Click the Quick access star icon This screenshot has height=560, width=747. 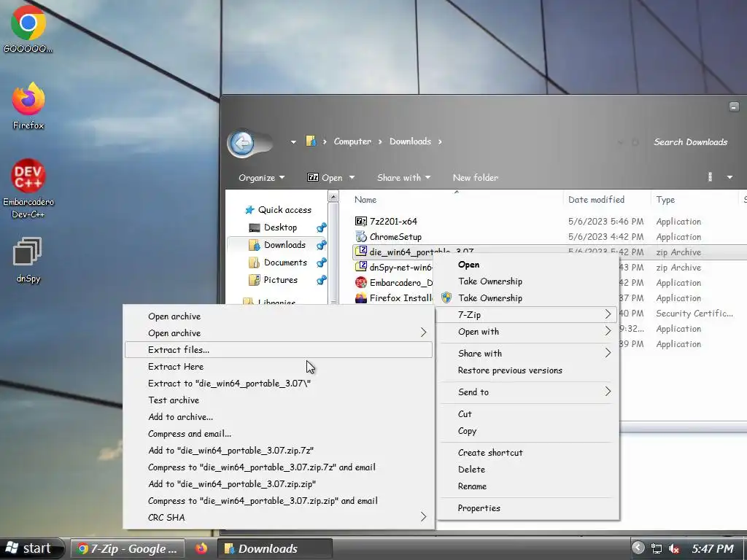[x=249, y=210]
